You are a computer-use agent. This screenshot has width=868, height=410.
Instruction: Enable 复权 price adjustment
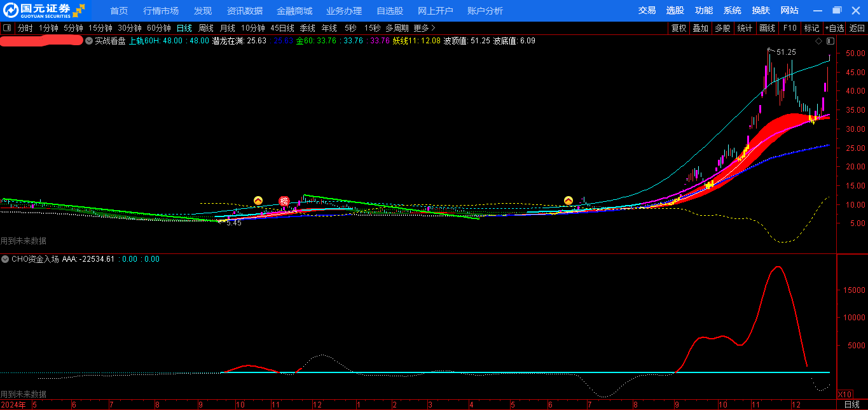[x=679, y=28]
